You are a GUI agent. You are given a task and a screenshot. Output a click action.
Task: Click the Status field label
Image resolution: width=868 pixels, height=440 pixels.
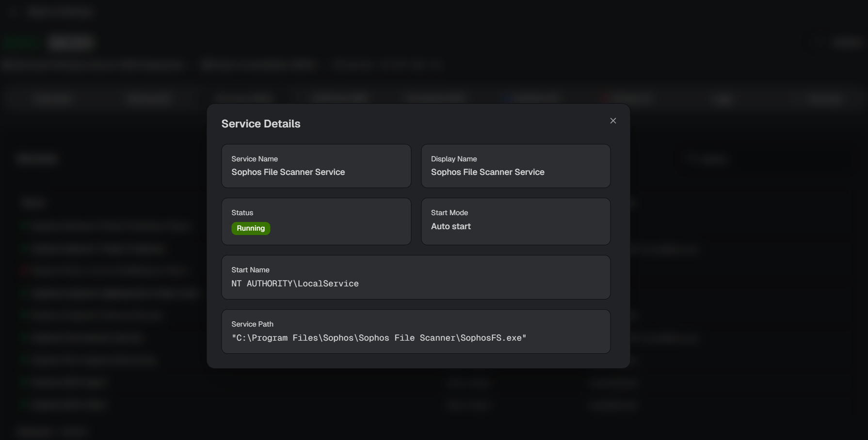click(242, 213)
